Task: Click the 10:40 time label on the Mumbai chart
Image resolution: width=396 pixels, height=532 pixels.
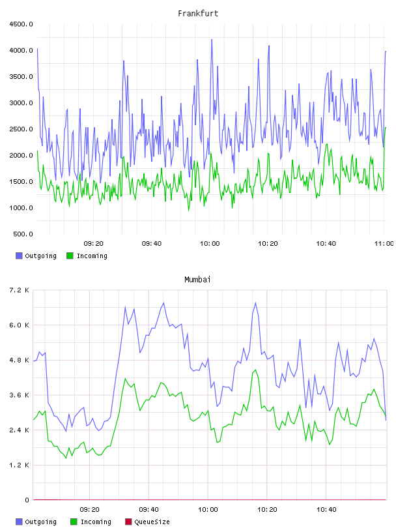Action: (326, 510)
